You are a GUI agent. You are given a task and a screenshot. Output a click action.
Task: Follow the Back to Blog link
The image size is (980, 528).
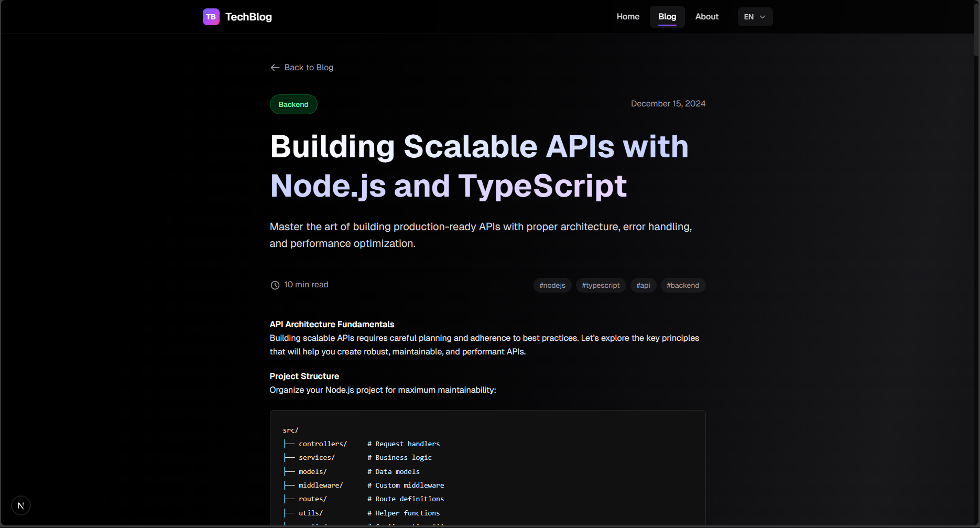[x=309, y=68]
